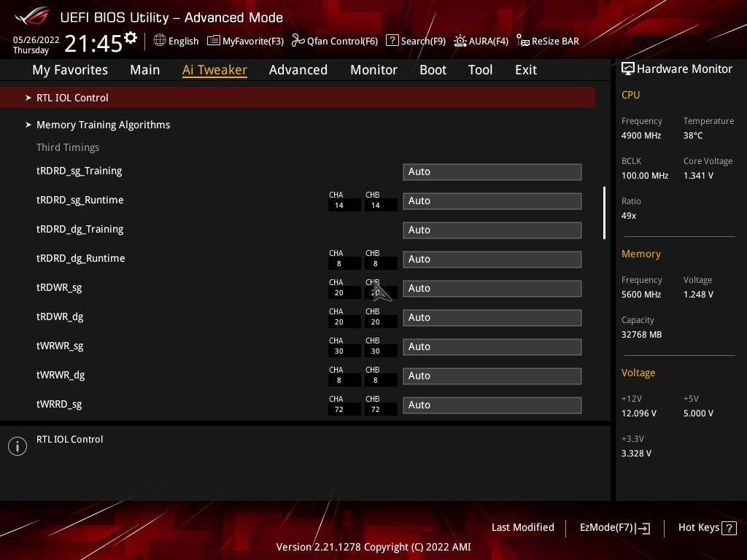Screen dimensions: 747x560
Task: Click the RTL IOL Control label
Action: 72,98
